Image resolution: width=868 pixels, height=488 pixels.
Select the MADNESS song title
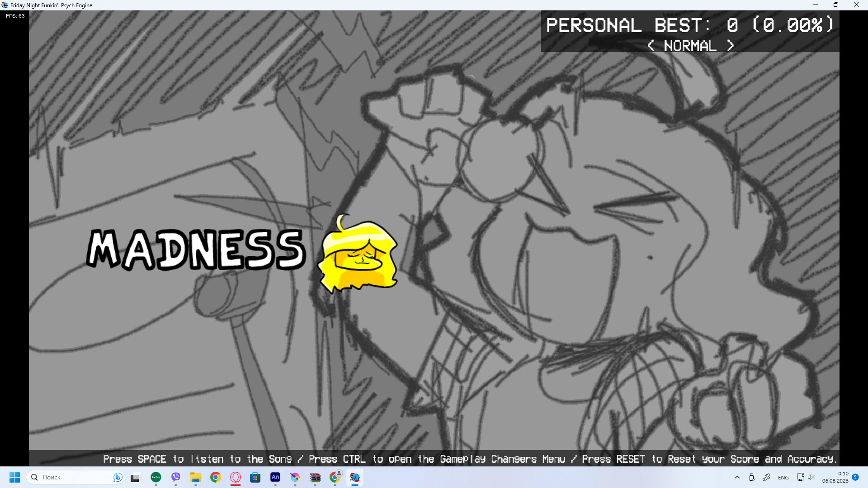point(196,249)
